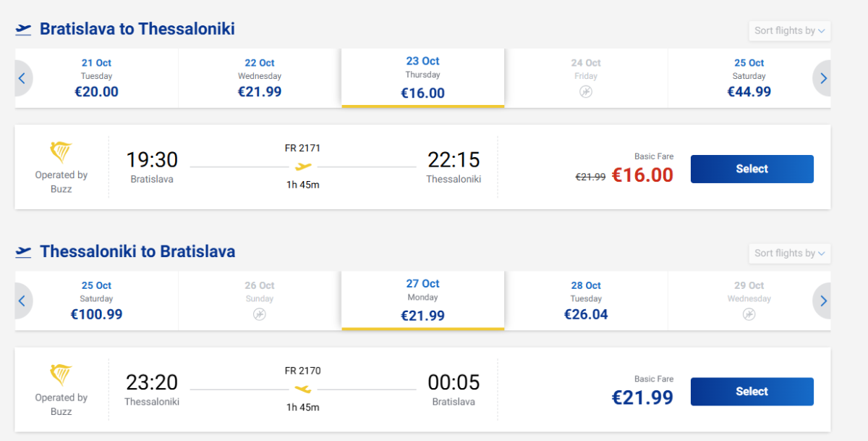Click the no-flight icon under 29 Oct Wednesday
This screenshot has width=868, height=441.
[x=749, y=314]
